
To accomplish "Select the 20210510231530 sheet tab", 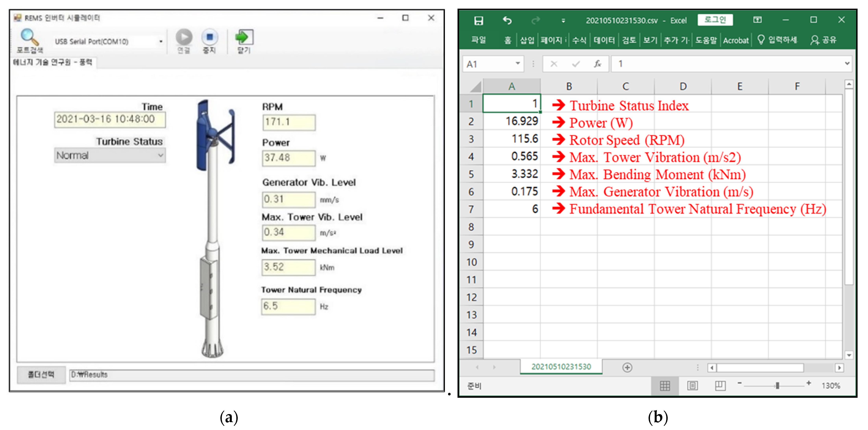I will click(x=561, y=367).
